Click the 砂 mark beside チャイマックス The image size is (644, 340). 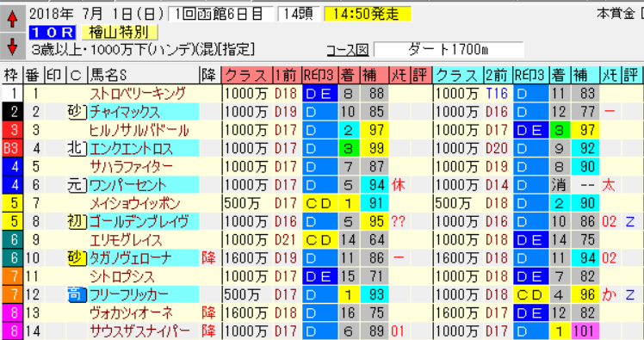pos(77,112)
